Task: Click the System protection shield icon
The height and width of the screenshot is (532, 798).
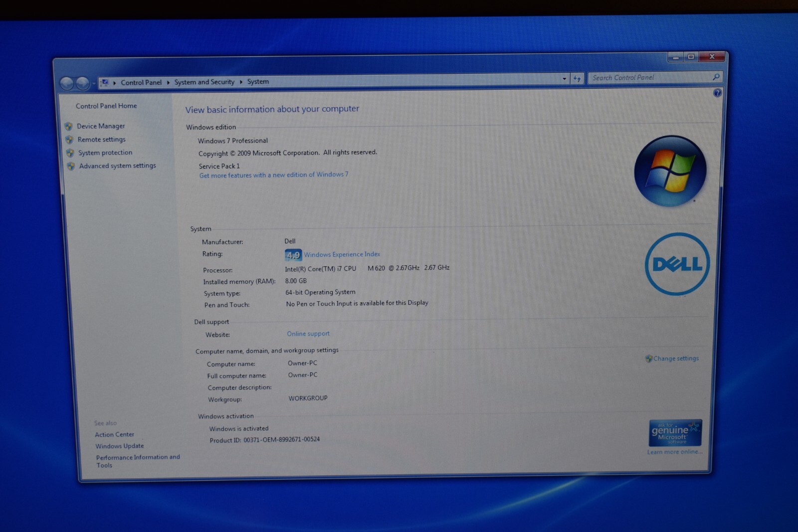Action: (x=70, y=153)
